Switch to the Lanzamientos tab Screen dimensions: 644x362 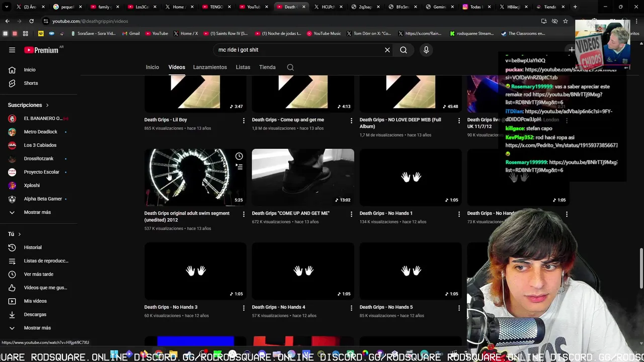pyautogui.click(x=210, y=67)
